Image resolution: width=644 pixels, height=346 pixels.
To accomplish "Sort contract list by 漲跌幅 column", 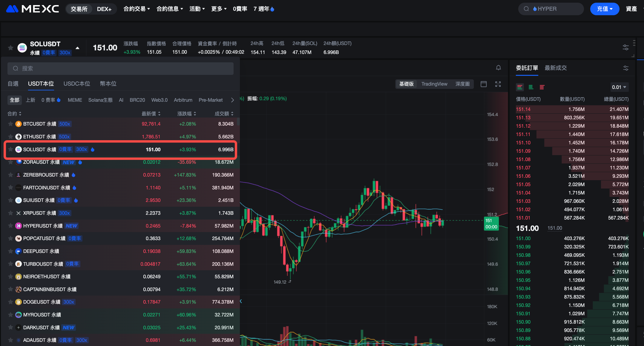I will tap(187, 114).
